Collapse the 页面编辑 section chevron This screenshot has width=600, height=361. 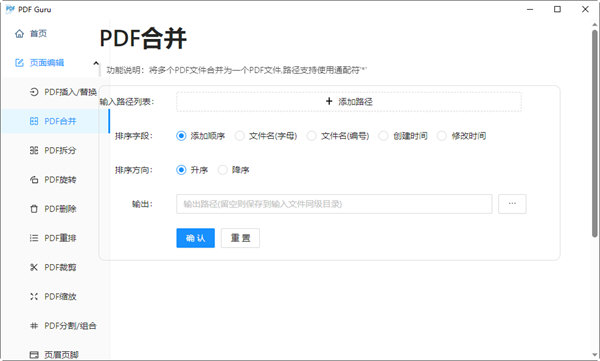[96, 63]
